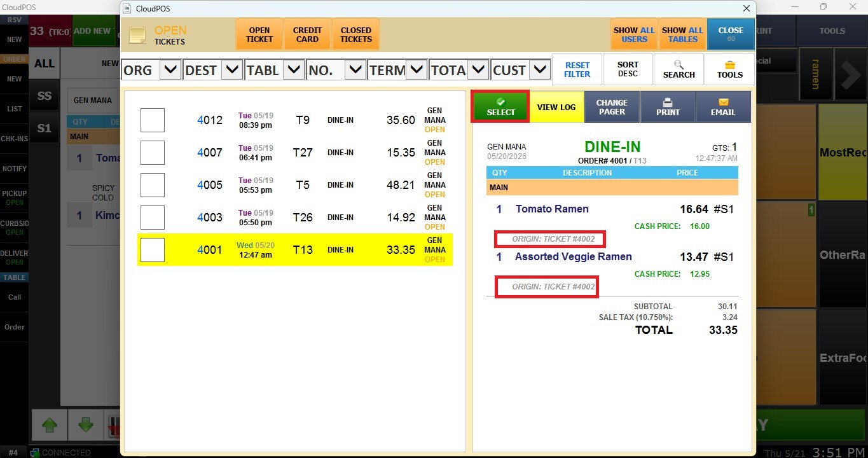868x458 pixels.
Task: Click the Assorted Veggie Ramen line item
Action: click(x=573, y=257)
